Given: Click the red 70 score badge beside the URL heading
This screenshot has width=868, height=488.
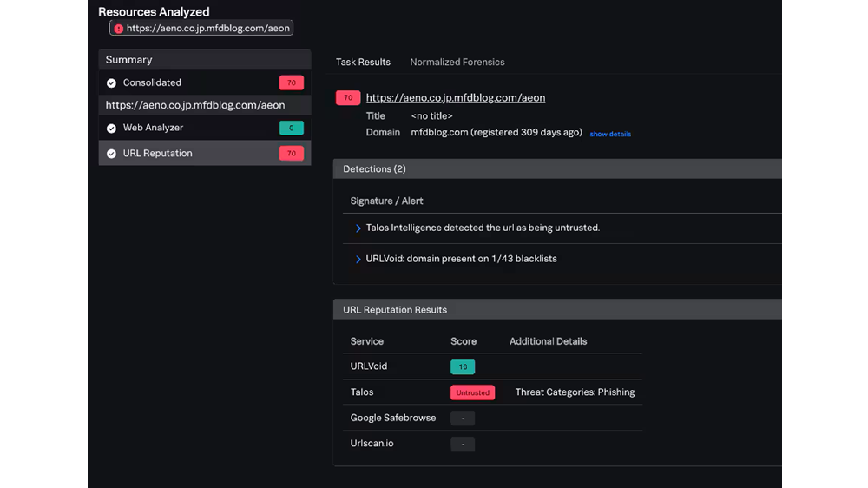Looking at the screenshot, I should point(348,97).
